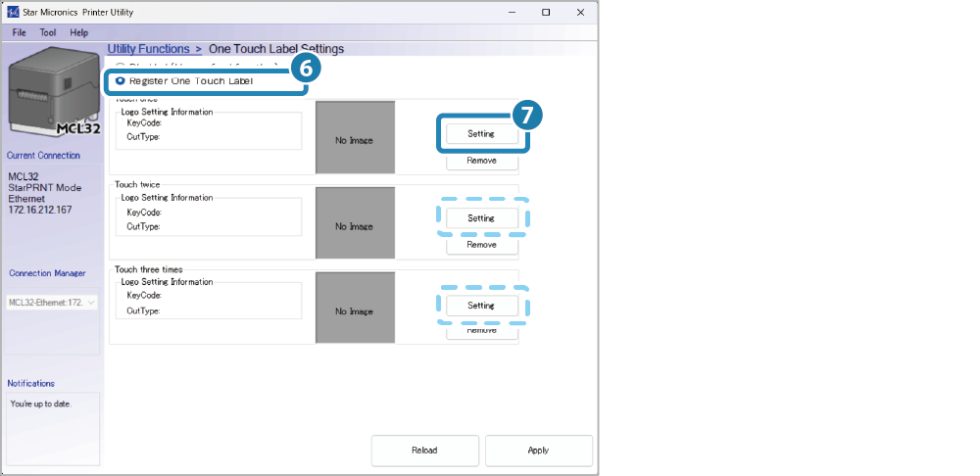Image resolution: width=980 pixels, height=476 pixels.
Task: Close the Printer Utility window
Action: [x=580, y=13]
